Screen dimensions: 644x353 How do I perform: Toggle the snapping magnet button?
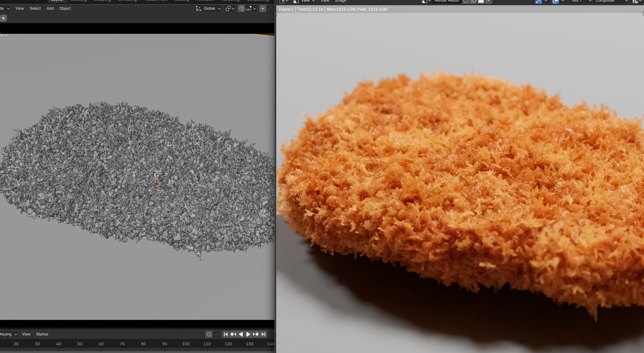[241, 9]
